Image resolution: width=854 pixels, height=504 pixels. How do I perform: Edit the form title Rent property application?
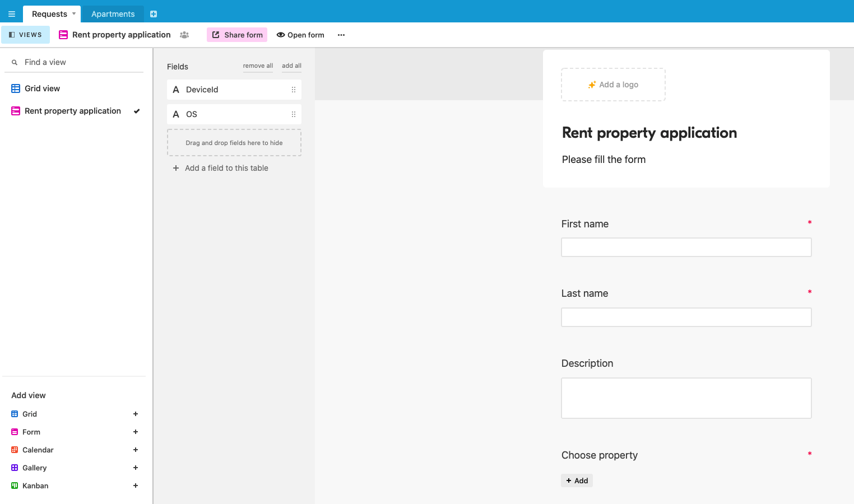(649, 133)
